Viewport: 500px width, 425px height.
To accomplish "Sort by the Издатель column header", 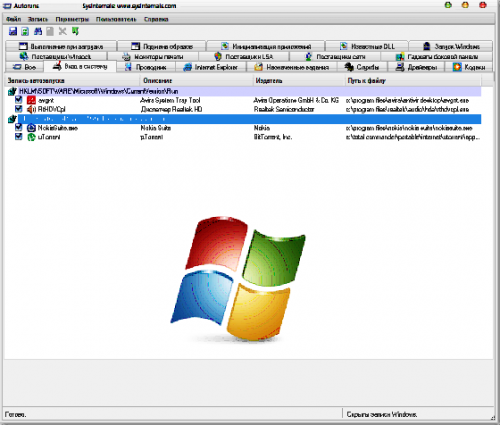I will pos(299,80).
